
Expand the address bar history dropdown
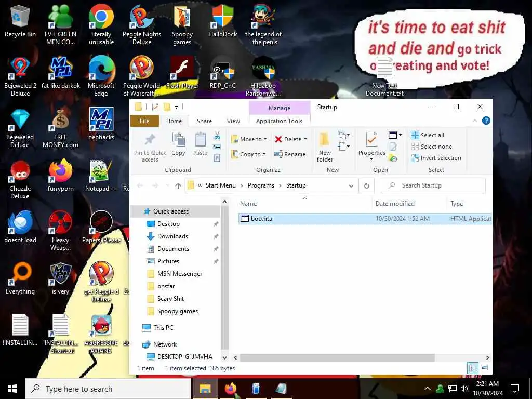click(x=351, y=185)
